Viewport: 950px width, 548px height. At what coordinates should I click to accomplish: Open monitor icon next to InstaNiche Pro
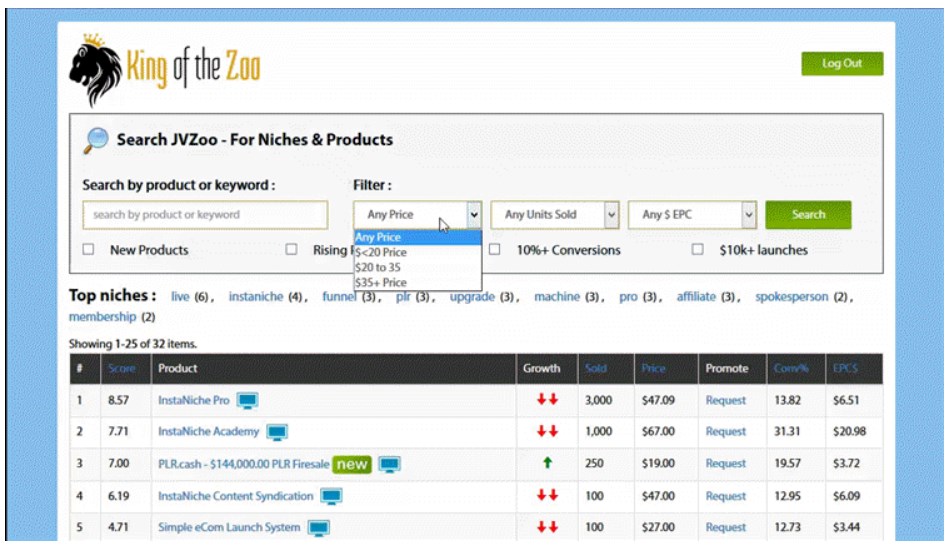(x=247, y=401)
